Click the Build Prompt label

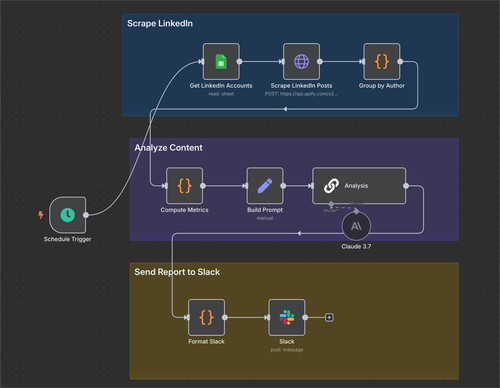pyautogui.click(x=265, y=210)
